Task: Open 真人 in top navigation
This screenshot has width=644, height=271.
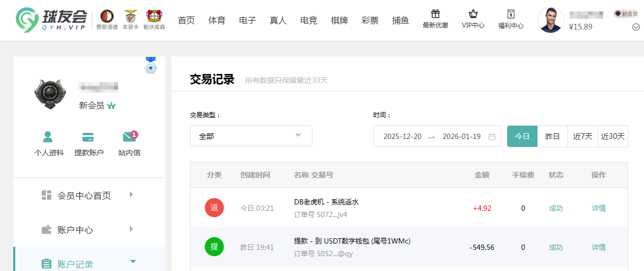Action: point(278,20)
